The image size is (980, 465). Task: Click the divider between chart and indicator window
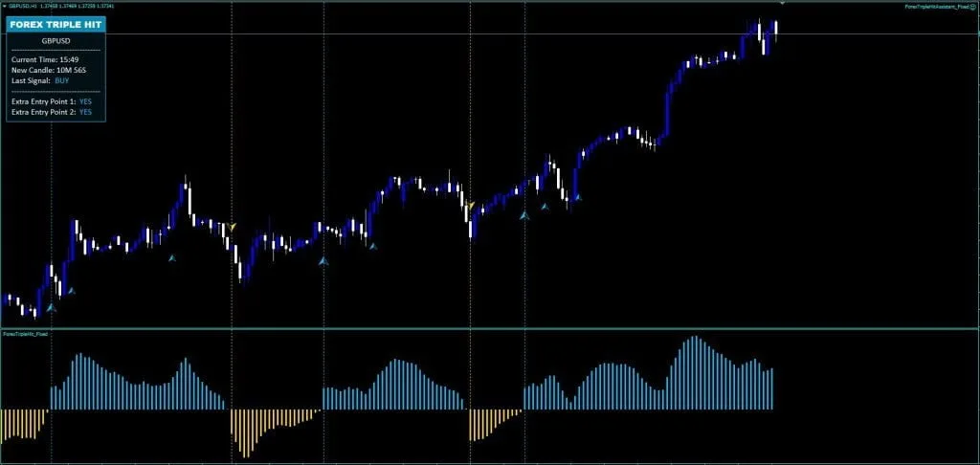click(490, 328)
